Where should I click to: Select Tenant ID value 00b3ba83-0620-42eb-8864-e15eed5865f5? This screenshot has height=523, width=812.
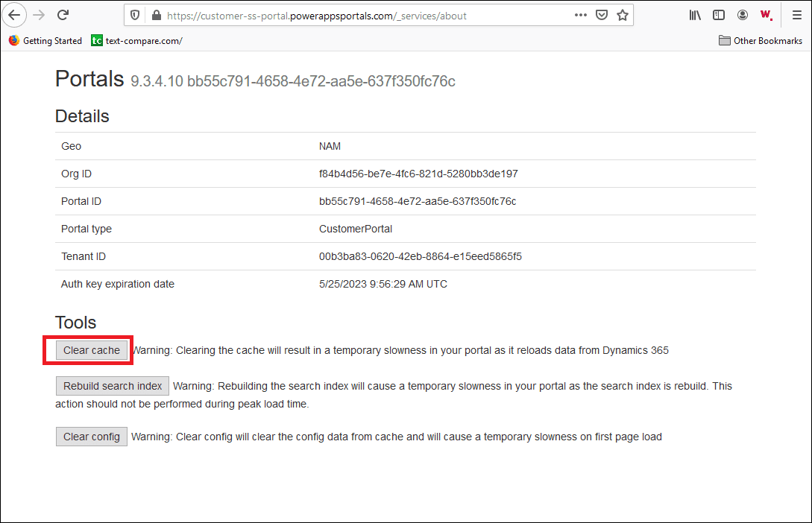point(421,256)
